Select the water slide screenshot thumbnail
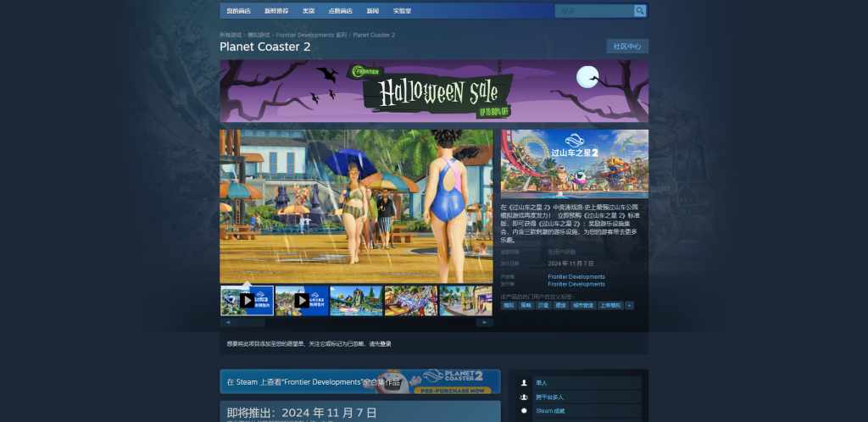This screenshot has height=422, width=868. (356, 300)
